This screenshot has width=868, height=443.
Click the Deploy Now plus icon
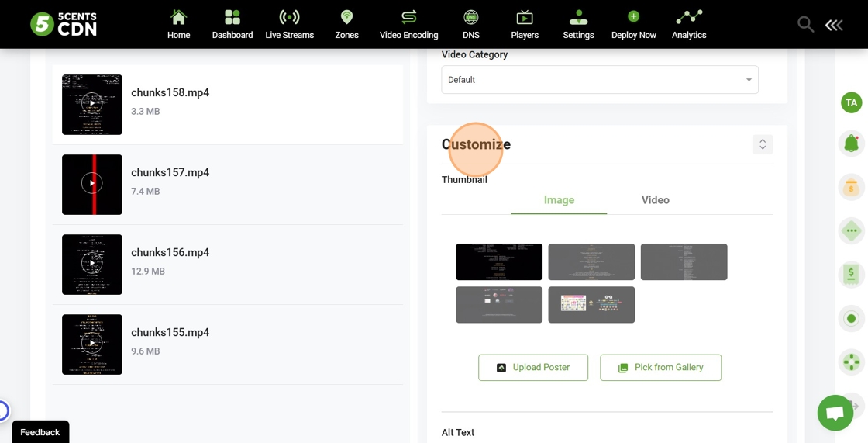tap(634, 17)
